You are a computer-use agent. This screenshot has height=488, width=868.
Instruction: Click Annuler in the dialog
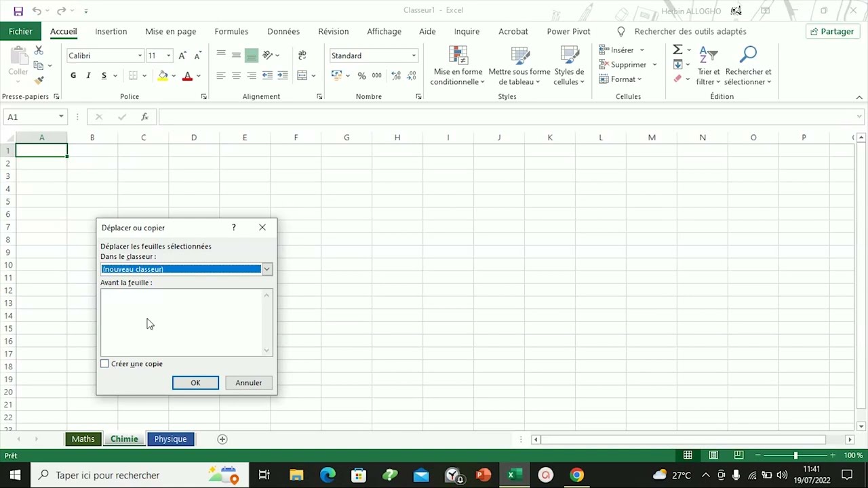click(248, 383)
